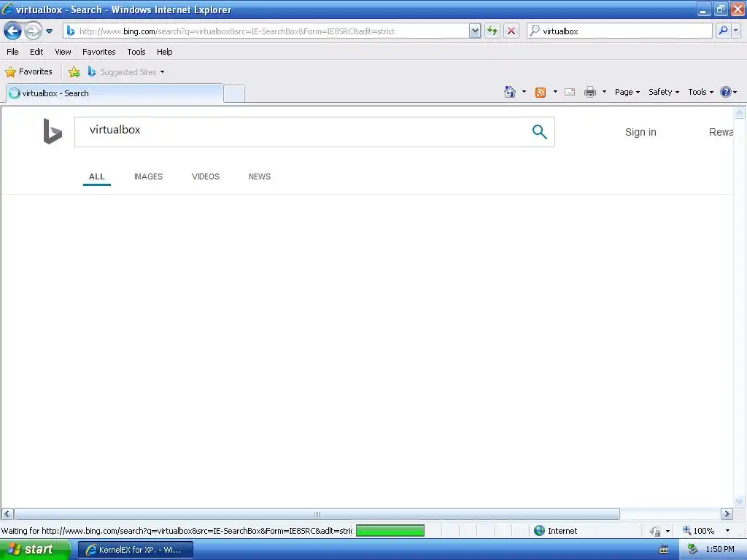
Task: Open the Help menu
Action: pos(164,52)
